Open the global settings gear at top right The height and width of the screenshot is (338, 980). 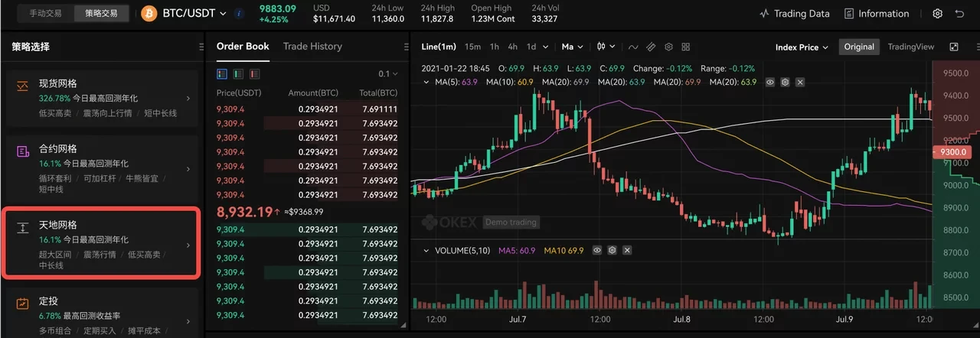coord(937,14)
